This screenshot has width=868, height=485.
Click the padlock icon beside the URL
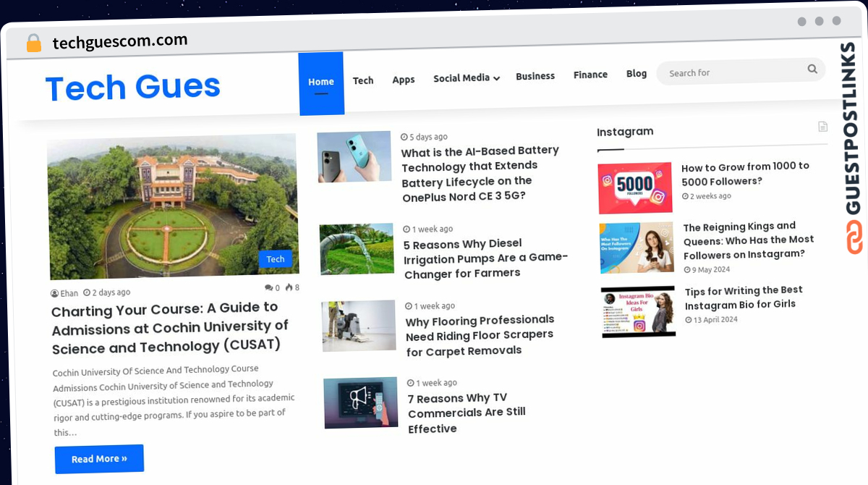[x=33, y=43]
